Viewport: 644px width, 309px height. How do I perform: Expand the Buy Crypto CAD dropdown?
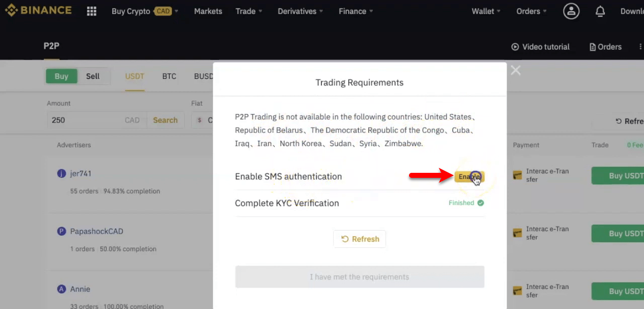coord(145,11)
